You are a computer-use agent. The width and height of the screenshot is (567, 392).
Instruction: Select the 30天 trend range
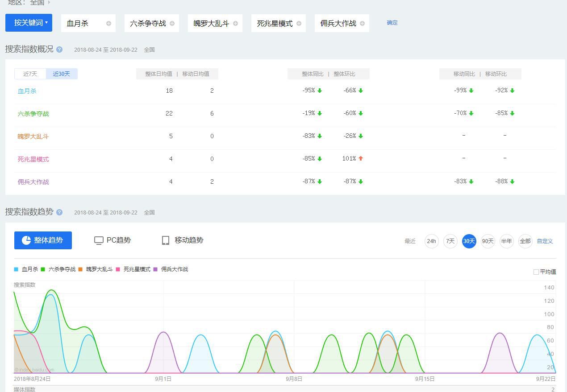coord(469,241)
